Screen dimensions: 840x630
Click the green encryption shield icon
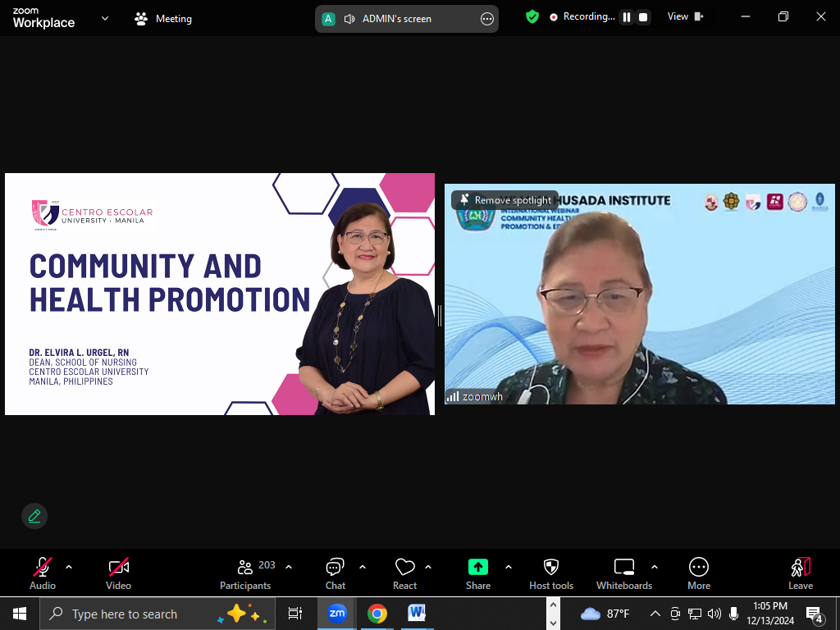click(532, 16)
